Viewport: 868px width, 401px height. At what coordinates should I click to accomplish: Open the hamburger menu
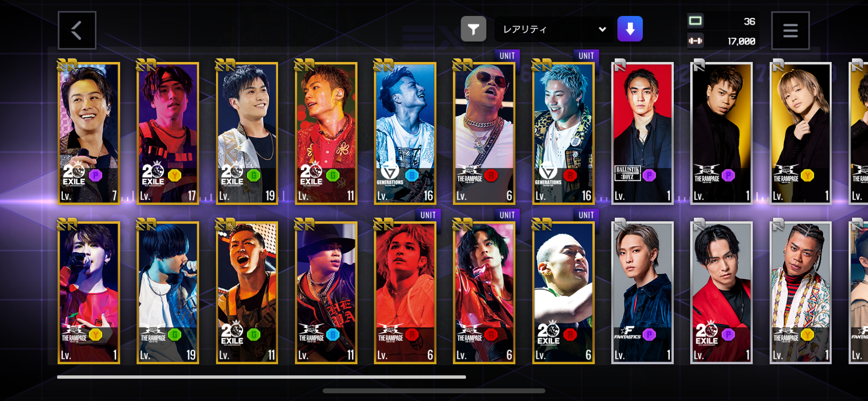click(790, 31)
